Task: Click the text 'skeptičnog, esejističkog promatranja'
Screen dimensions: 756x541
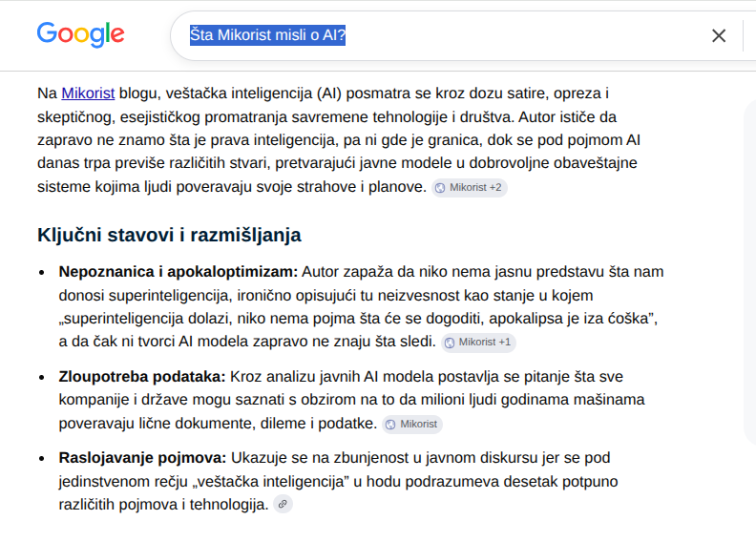Action: coord(163,117)
